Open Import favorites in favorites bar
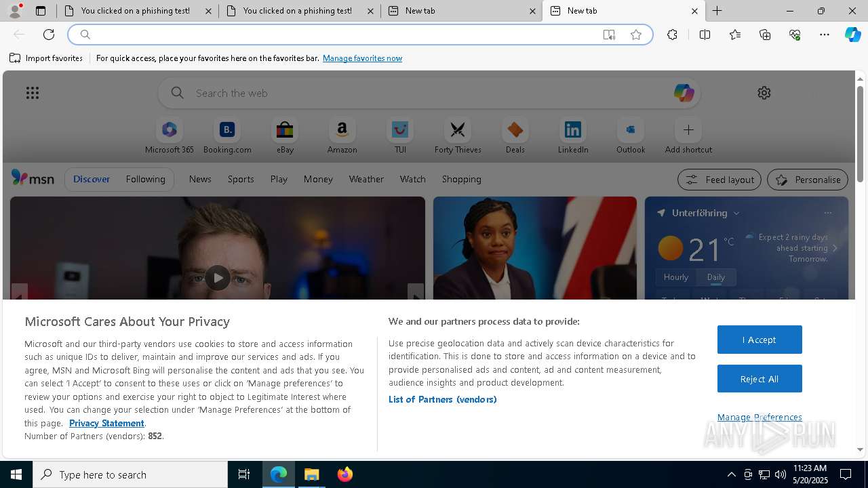The image size is (868, 488). coord(46,58)
